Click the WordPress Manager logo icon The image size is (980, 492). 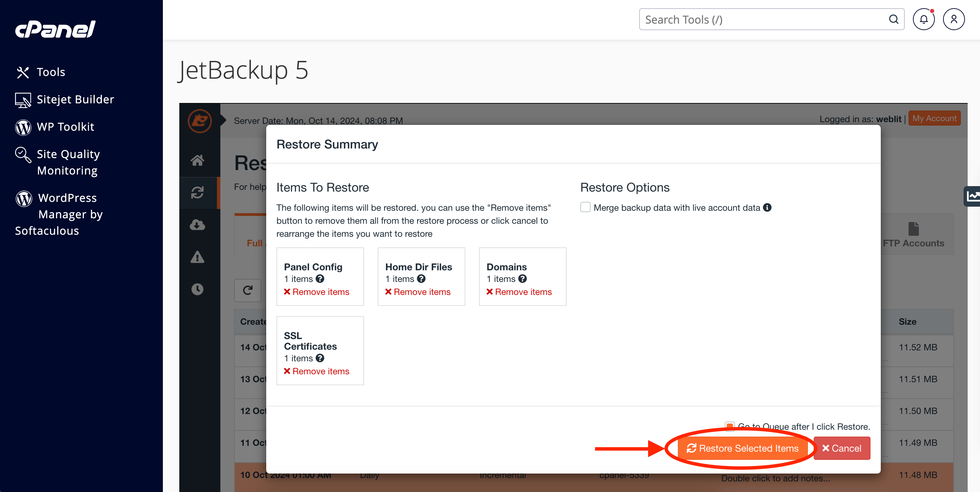tap(24, 199)
